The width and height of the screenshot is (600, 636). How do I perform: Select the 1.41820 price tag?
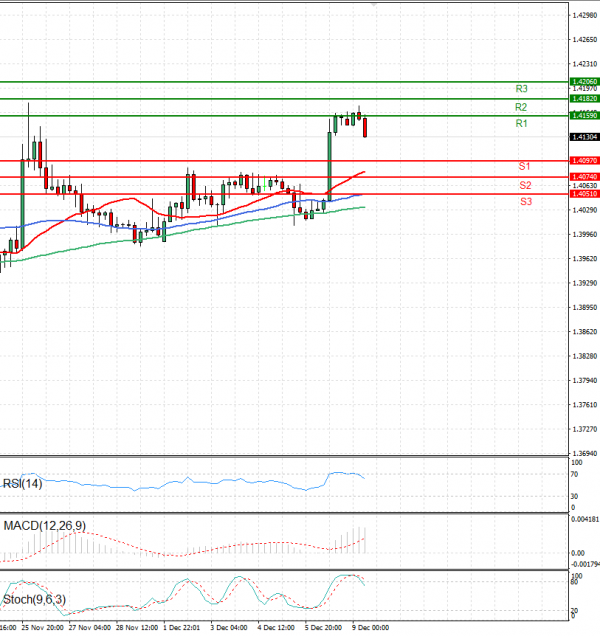[x=585, y=99]
